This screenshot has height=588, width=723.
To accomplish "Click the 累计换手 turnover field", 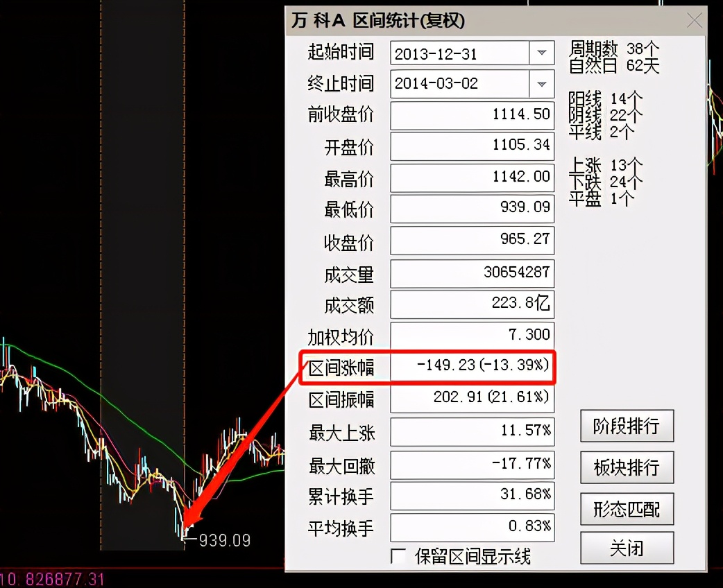I will (472, 496).
